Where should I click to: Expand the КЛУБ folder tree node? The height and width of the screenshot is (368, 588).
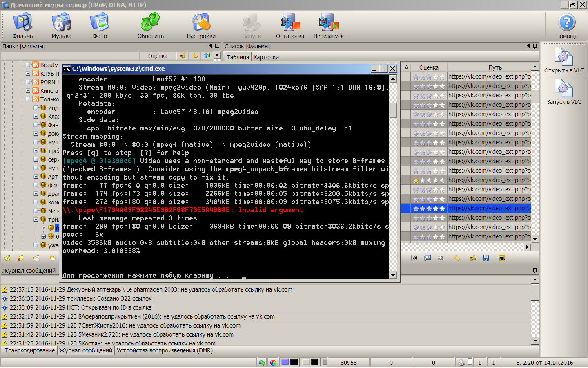(x=28, y=74)
